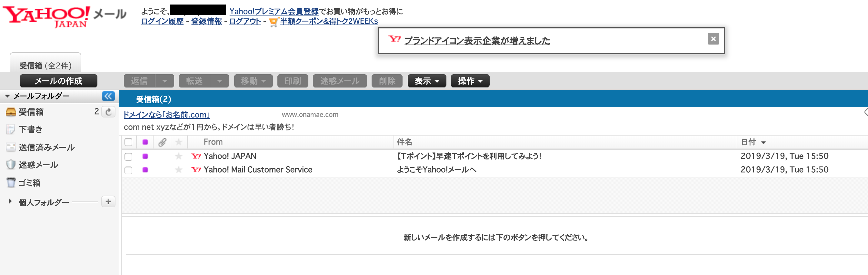Sort by the From column header
Image resolution: width=868 pixels, height=275 pixels.
213,142
